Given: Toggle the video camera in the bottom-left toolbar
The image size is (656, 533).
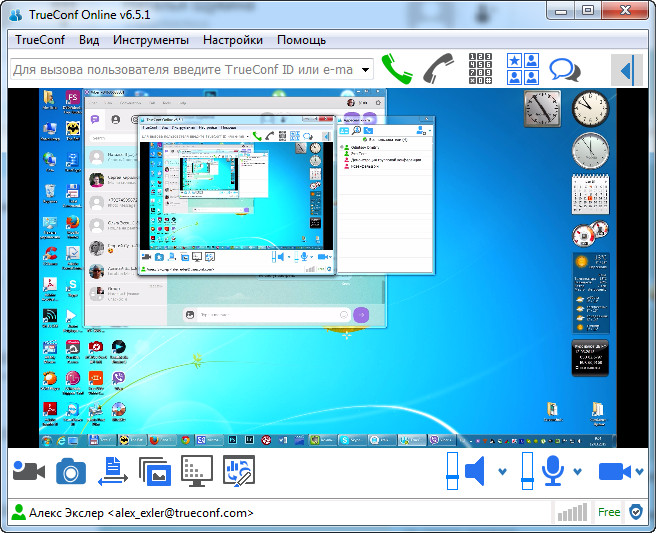Looking at the screenshot, I should click(29, 471).
